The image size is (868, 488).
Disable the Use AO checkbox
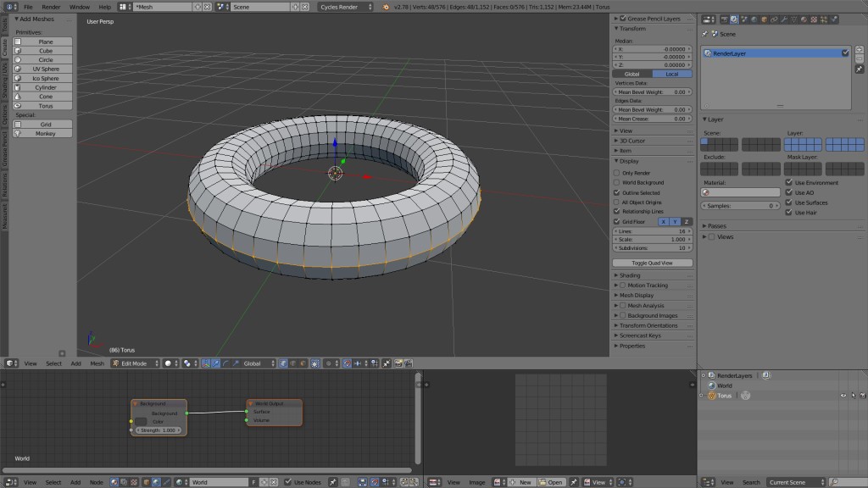[x=788, y=192]
